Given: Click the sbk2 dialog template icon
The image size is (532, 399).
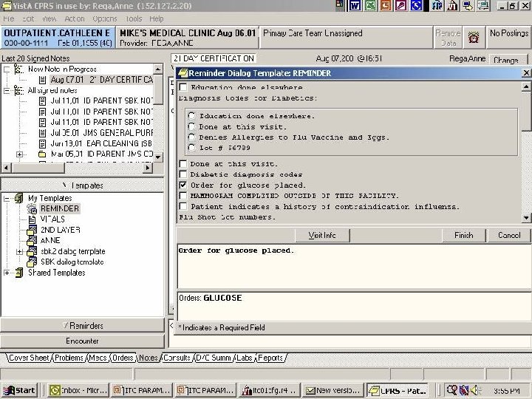Looking at the screenshot, I should coord(32,251).
